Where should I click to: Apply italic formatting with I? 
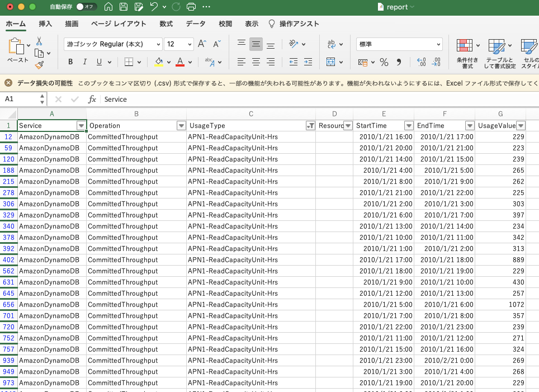coord(84,62)
